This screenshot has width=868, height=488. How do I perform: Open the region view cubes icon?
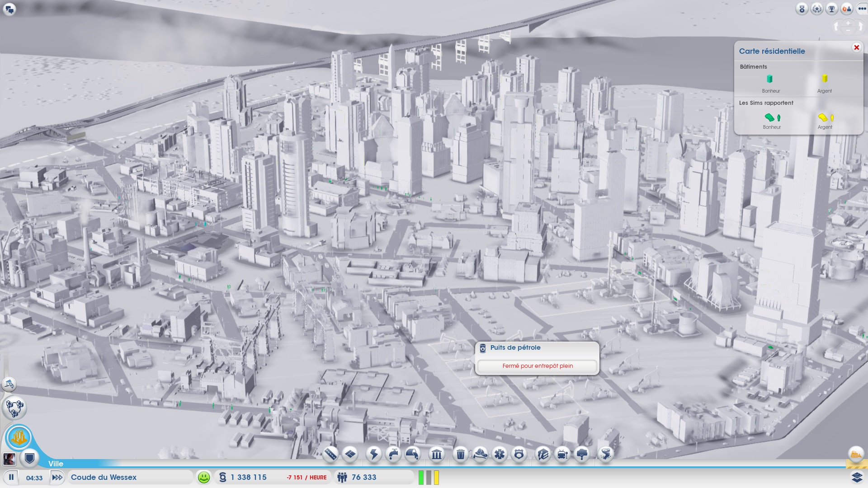click(x=14, y=408)
